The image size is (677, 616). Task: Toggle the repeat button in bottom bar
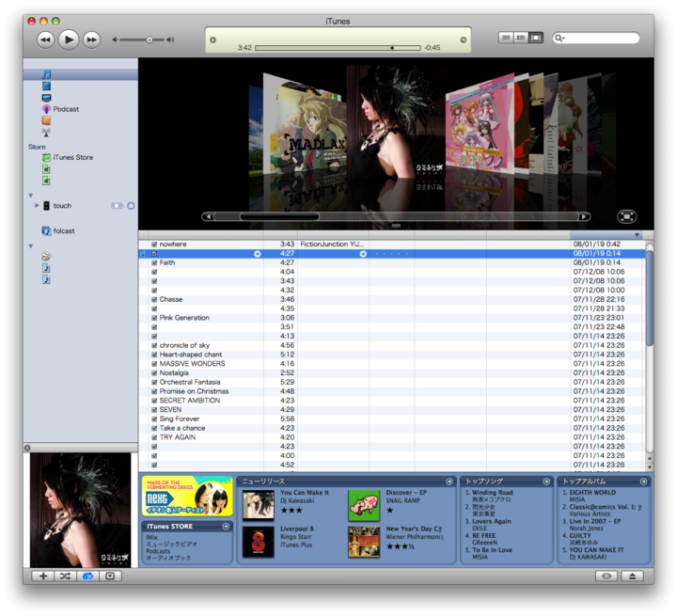(x=87, y=576)
